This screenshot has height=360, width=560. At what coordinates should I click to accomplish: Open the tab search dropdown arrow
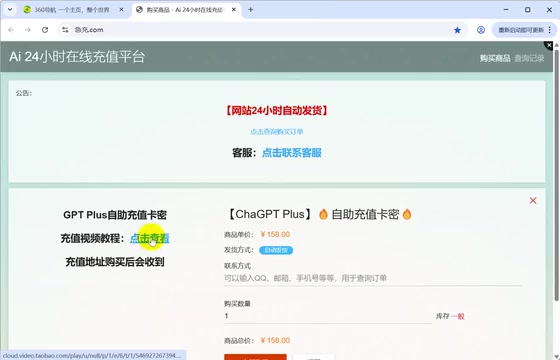pos(10,10)
